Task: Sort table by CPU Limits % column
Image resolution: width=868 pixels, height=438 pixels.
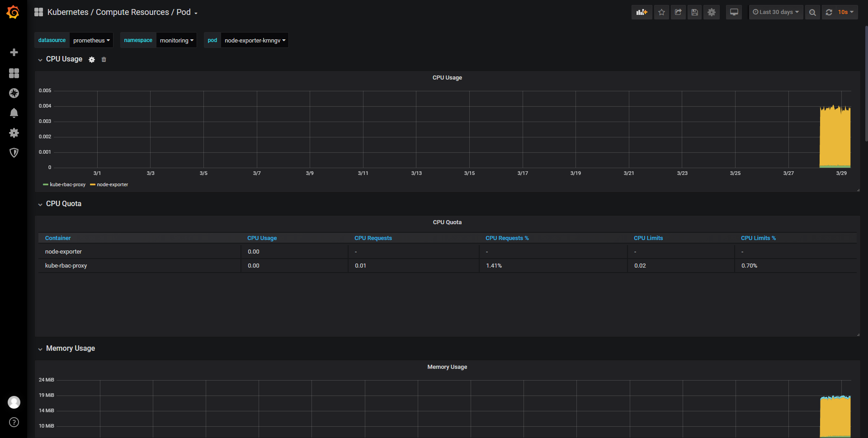Action: 758,238
